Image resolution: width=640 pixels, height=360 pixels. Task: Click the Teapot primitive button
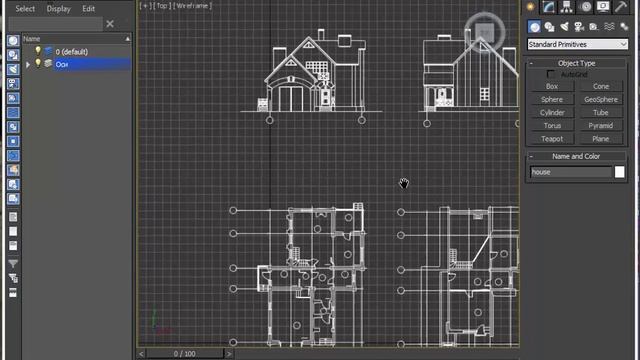[552, 139]
